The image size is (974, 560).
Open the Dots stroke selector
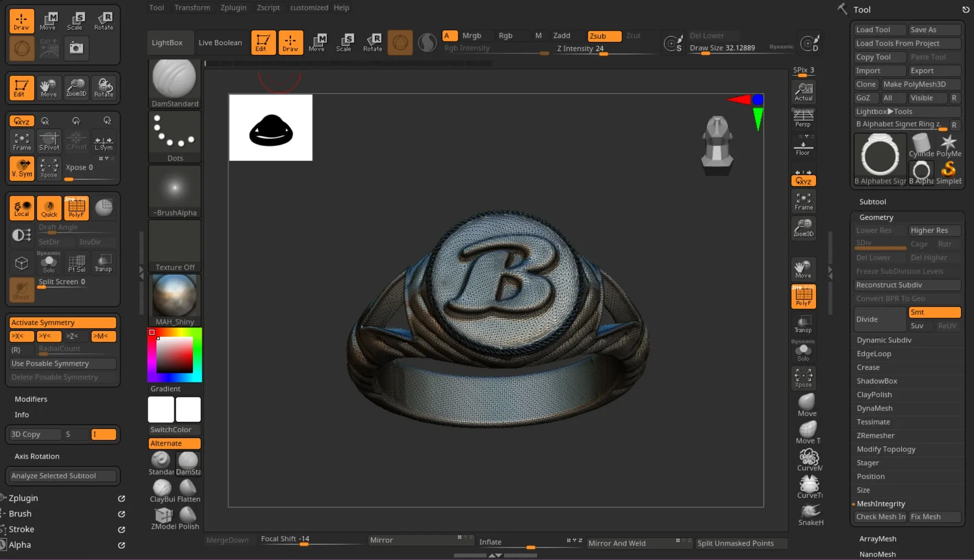(x=175, y=137)
